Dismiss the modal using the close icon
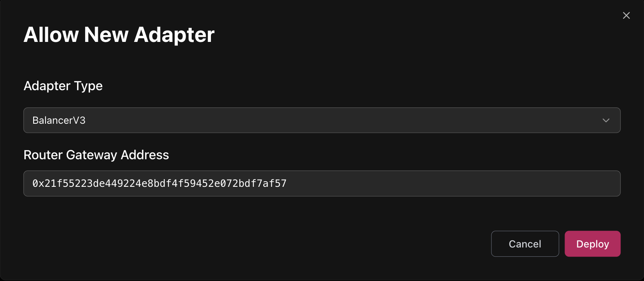Image resolution: width=644 pixels, height=281 pixels. click(626, 16)
